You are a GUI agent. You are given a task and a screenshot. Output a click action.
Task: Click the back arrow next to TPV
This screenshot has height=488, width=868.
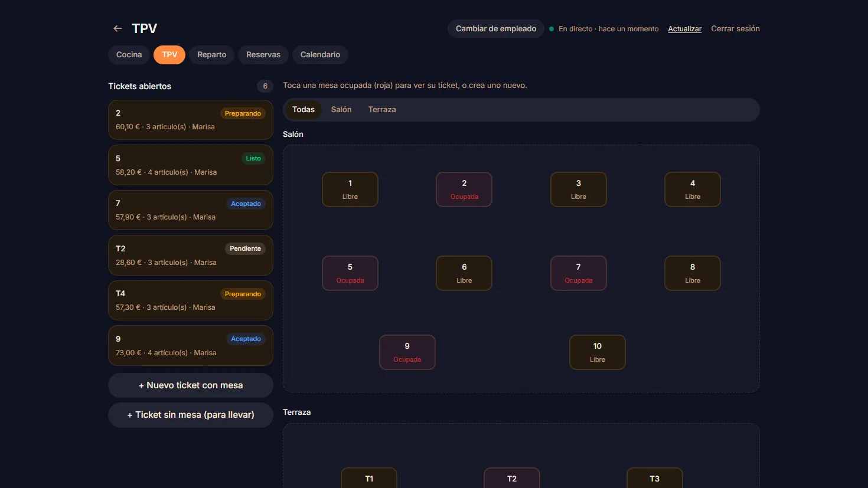pos(118,28)
